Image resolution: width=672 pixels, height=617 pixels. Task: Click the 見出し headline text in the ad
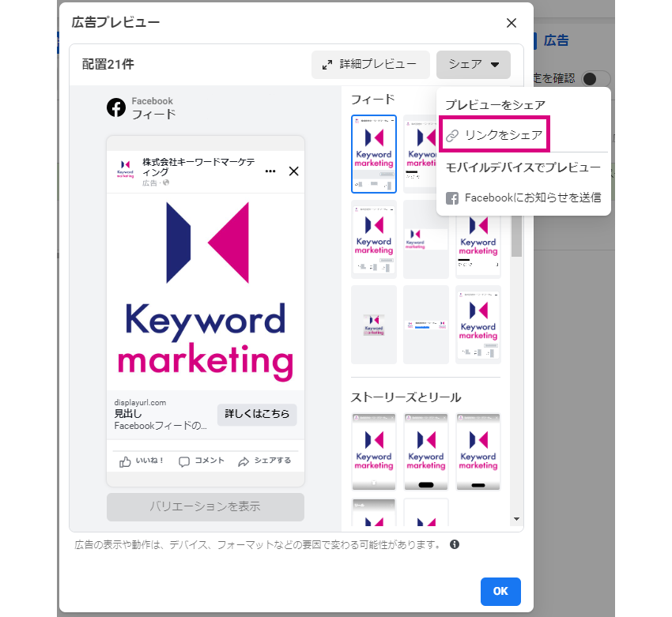(128, 414)
